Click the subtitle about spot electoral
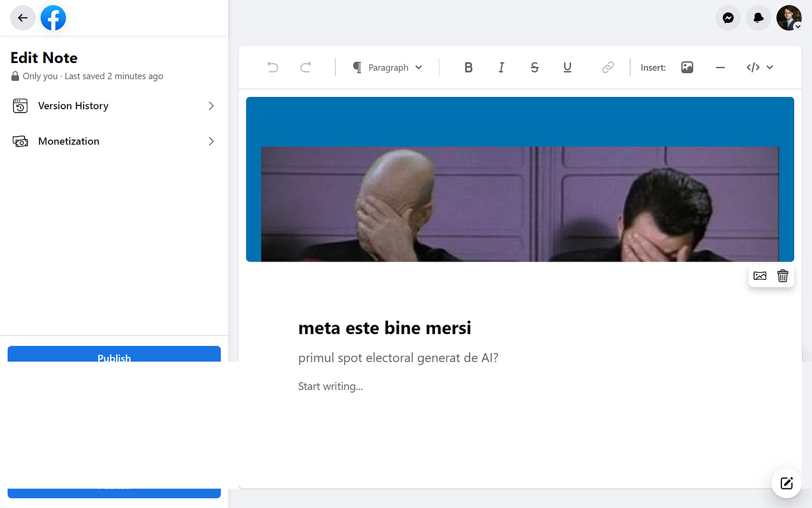The image size is (812, 508). click(398, 358)
